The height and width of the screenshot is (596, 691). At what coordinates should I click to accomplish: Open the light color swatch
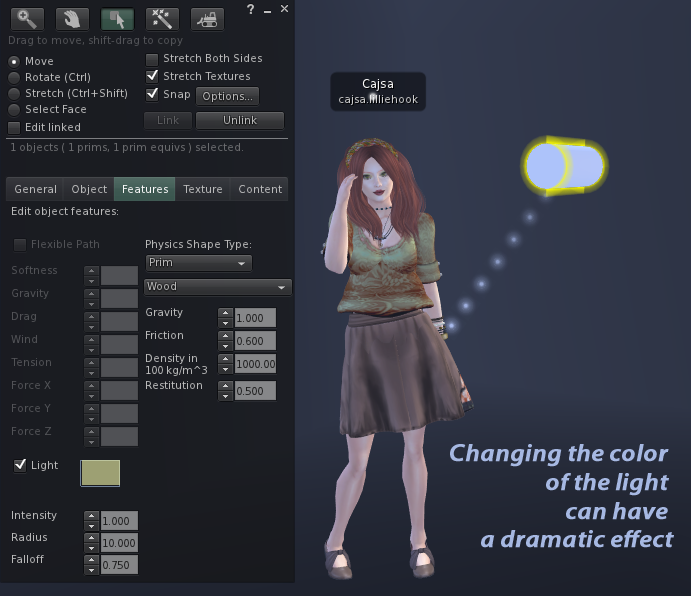[x=100, y=473]
